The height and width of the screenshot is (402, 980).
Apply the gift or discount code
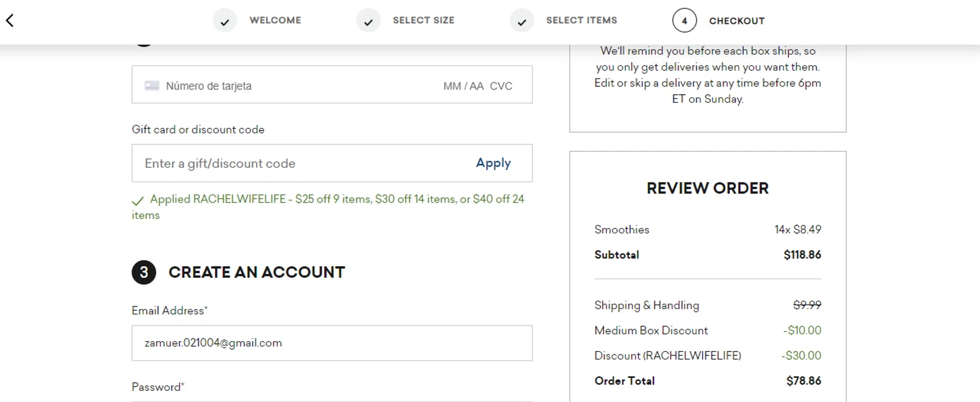click(493, 163)
